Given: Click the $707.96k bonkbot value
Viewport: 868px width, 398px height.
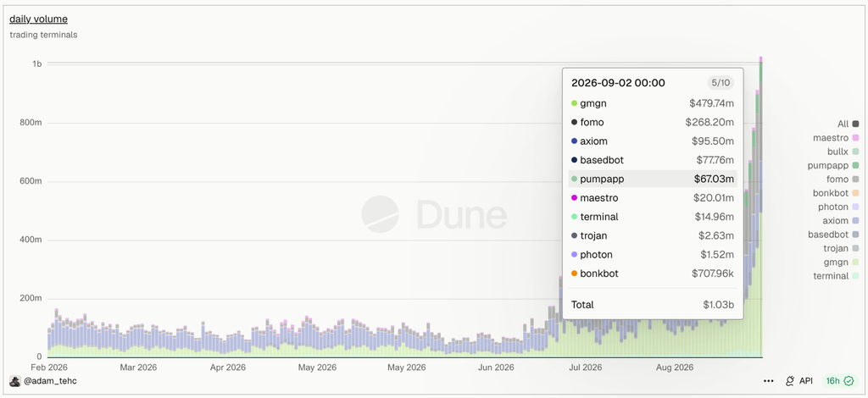Looking at the screenshot, I should click(x=713, y=274).
